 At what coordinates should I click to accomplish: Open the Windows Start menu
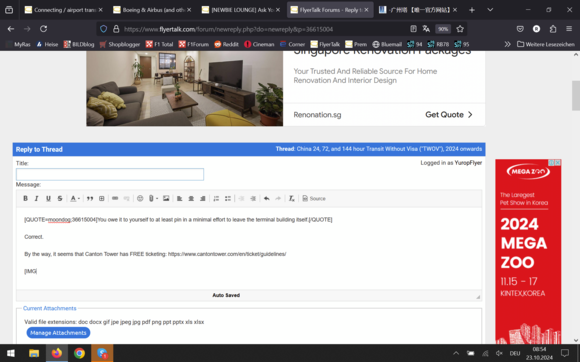[11, 353]
